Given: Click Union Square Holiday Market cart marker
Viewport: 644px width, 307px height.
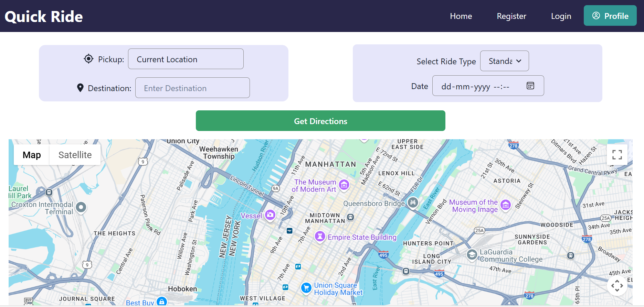Looking at the screenshot, I should pos(306,288).
